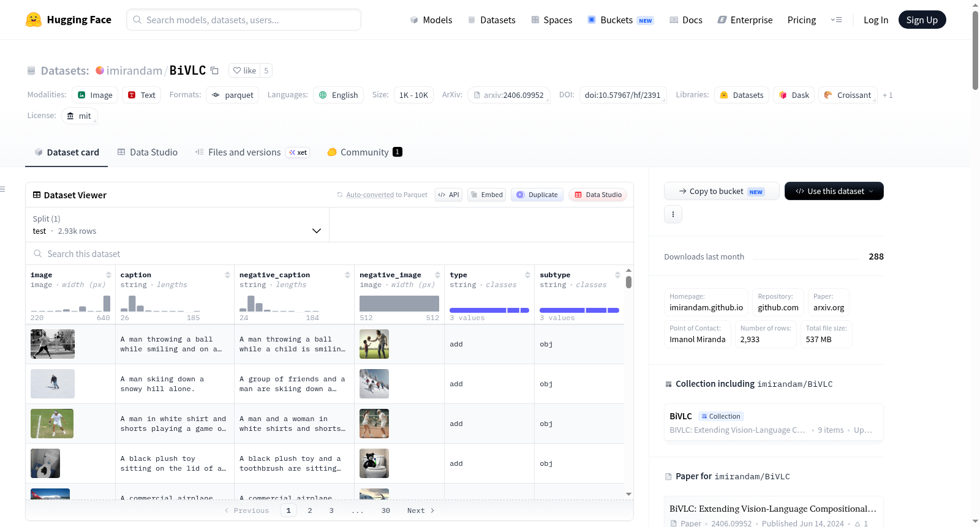
Task: Select the Dask library tag
Action: [794, 95]
